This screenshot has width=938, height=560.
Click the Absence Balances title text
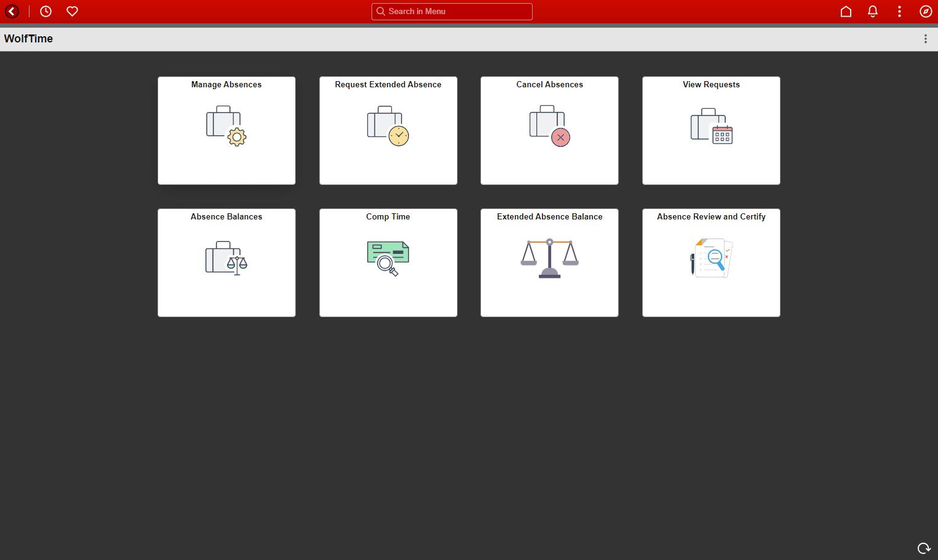pos(226,217)
